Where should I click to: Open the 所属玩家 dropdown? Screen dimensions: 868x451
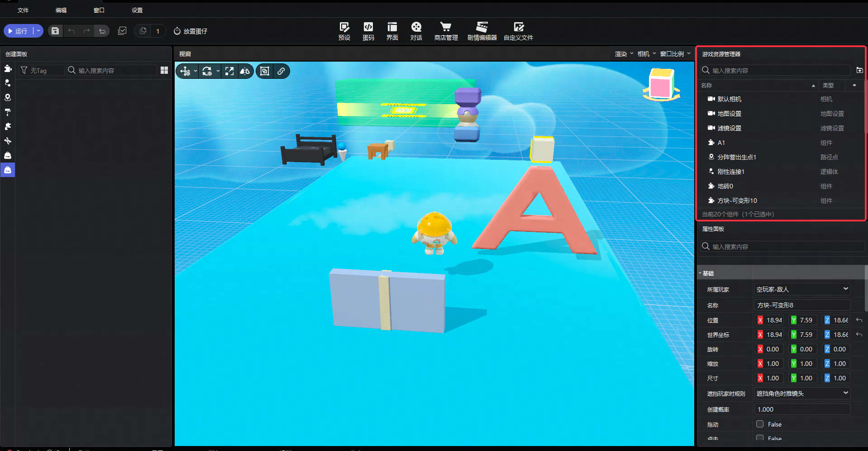coord(802,289)
